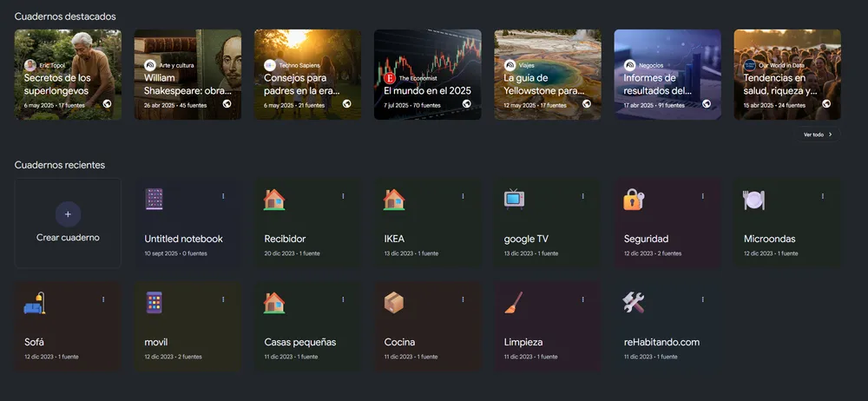The height and width of the screenshot is (401, 868).
Task: Click the tools icon on reHabitando.com notebook
Action: pos(634,303)
